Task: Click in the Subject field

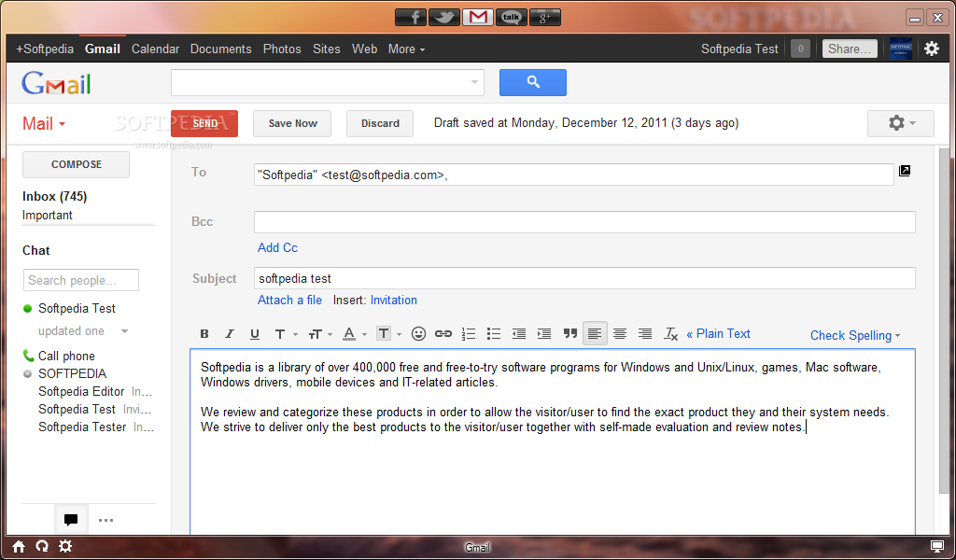Action: tap(584, 278)
